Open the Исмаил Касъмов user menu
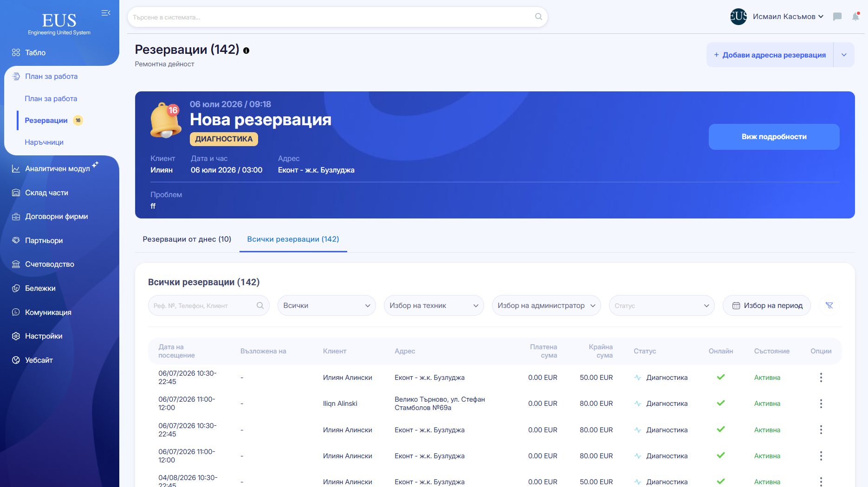This screenshot has height=487, width=868. click(x=788, y=17)
